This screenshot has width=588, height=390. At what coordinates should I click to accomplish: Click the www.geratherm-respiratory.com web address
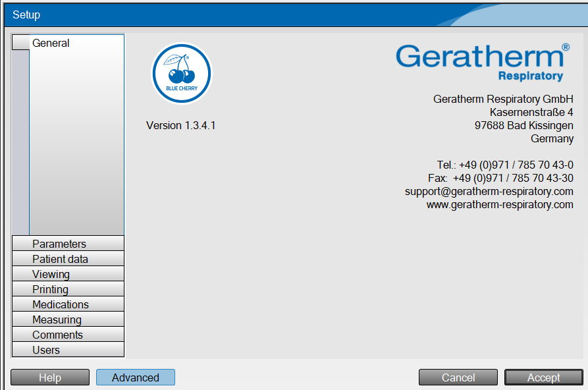tap(500, 205)
